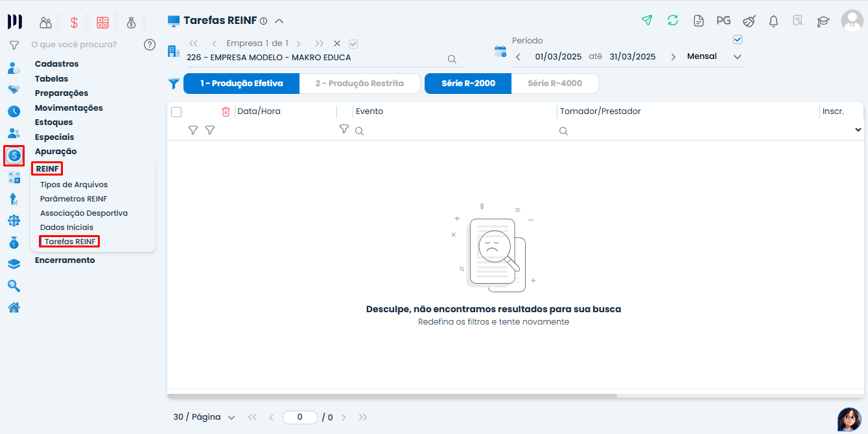This screenshot has width=868, height=434.
Task: Click the O que você procura search field
Action: coord(81,45)
